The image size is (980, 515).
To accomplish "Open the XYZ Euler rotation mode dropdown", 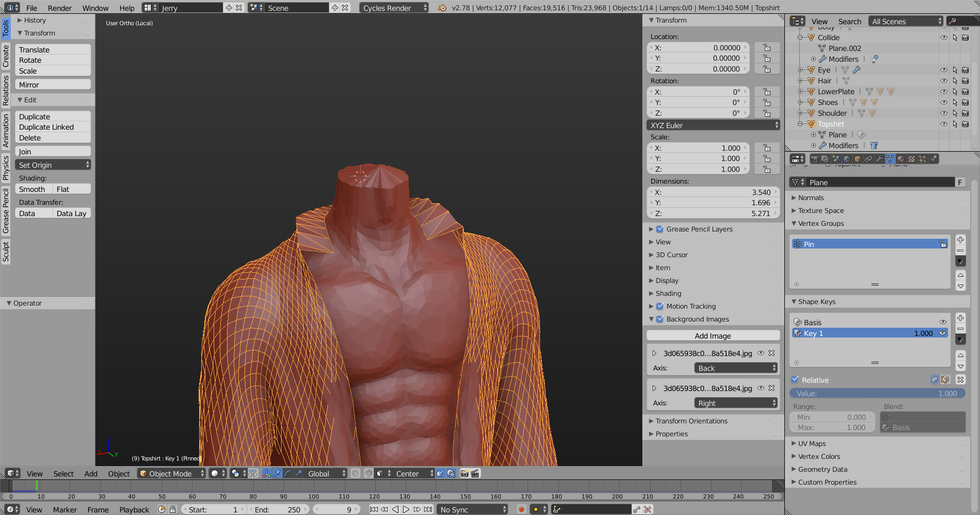I will click(x=713, y=125).
